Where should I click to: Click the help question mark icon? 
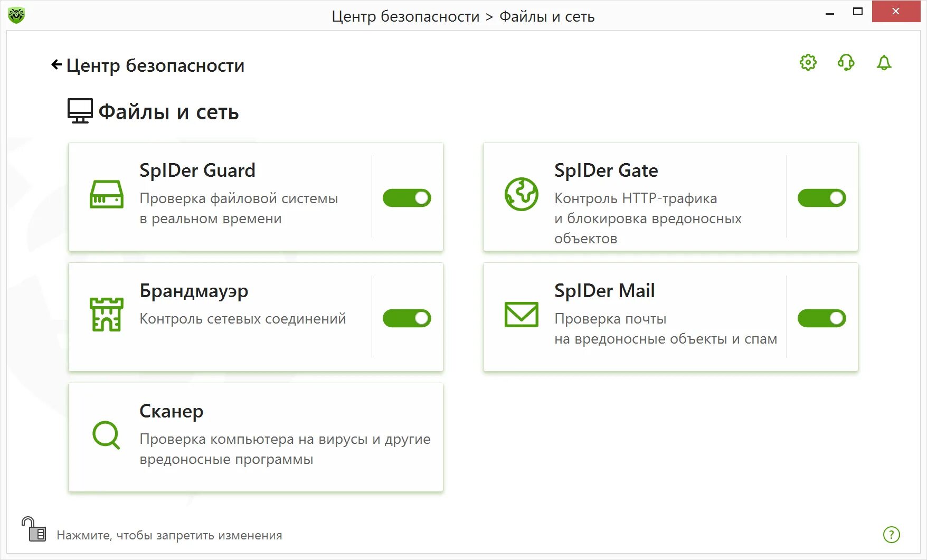(891, 535)
